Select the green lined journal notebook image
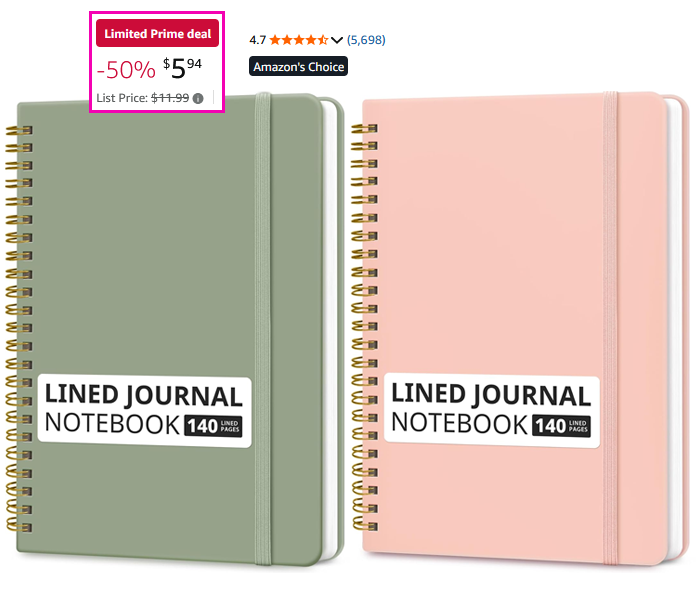Screen dimensions: 700x589 tap(175, 329)
